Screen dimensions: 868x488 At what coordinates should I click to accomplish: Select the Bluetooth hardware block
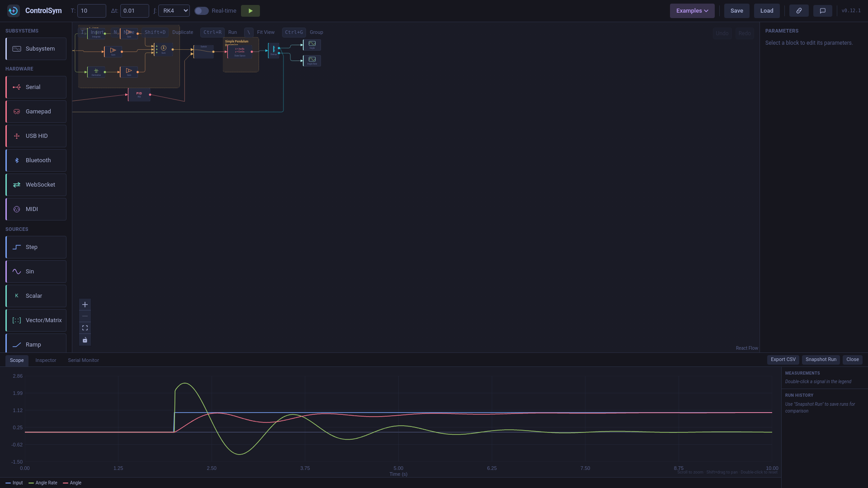pos(36,160)
